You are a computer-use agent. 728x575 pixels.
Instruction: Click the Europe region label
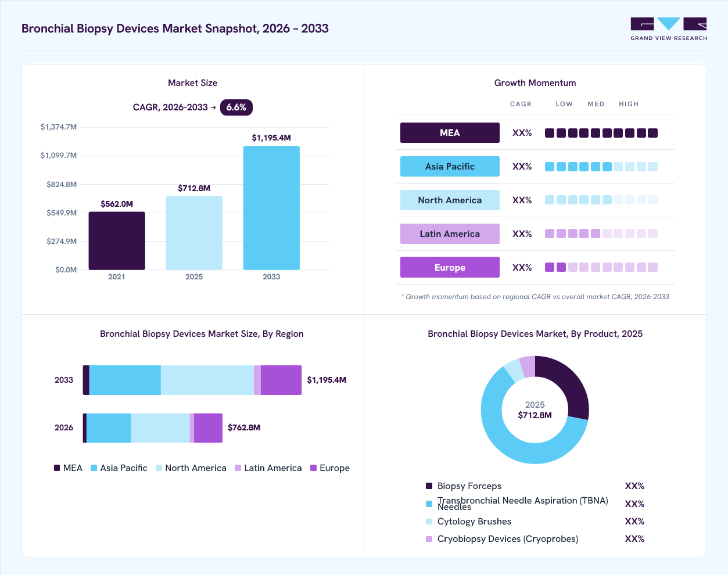click(x=450, y=268)
